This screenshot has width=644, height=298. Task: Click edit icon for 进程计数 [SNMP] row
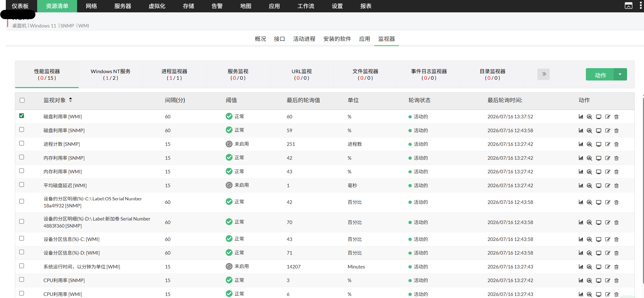coord(608,144)
